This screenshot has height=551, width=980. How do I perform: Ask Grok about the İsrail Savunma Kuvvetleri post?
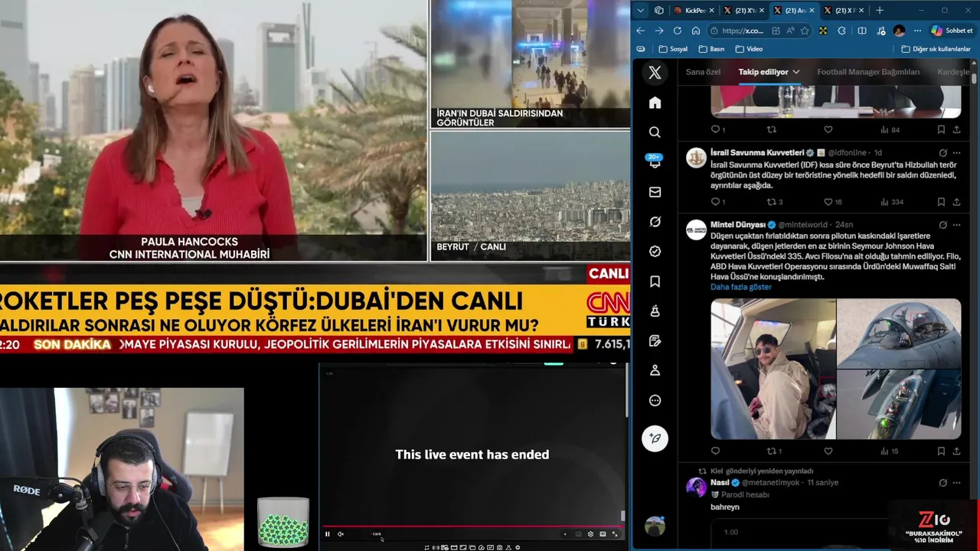coord(943,153)
